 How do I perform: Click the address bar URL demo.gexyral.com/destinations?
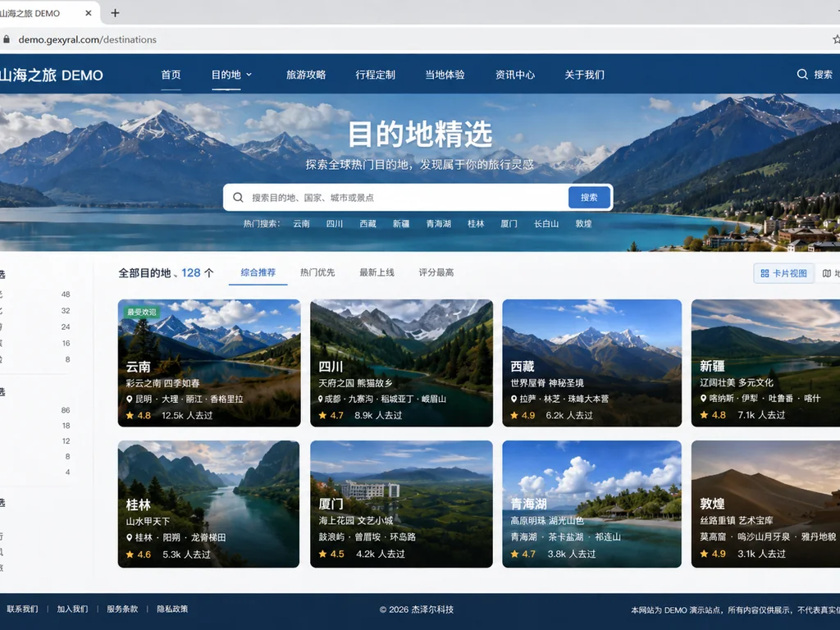click(x=87, y=39)
